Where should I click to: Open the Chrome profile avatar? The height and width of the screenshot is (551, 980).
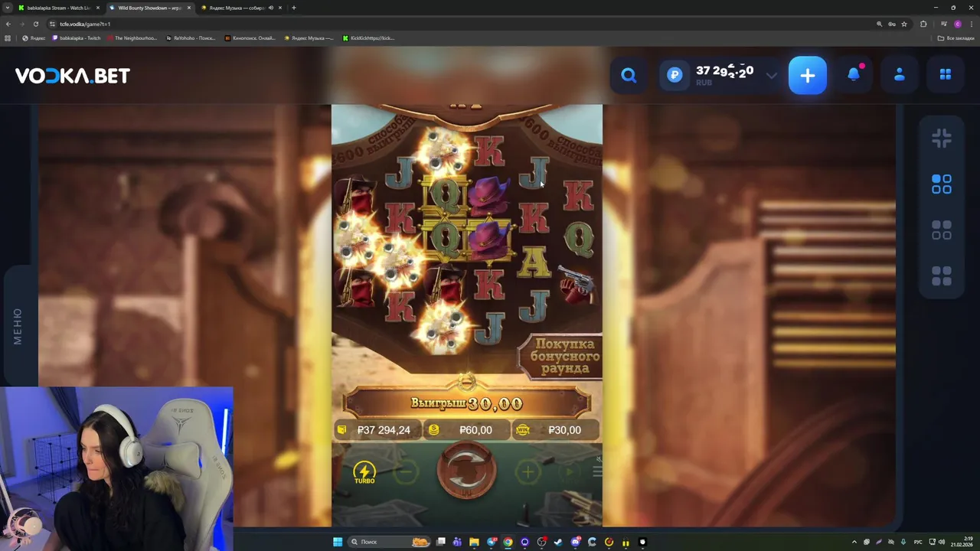point(958,24)
